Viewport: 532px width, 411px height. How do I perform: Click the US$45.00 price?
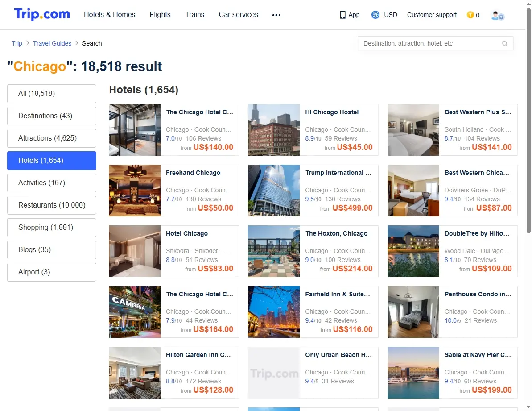click(x=355, y=147)
